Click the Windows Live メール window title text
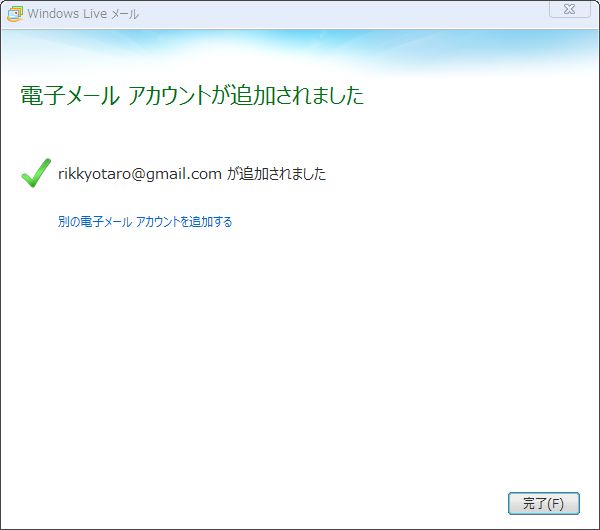The width and height of the screenshot is (600, 530). coord(83,14)
